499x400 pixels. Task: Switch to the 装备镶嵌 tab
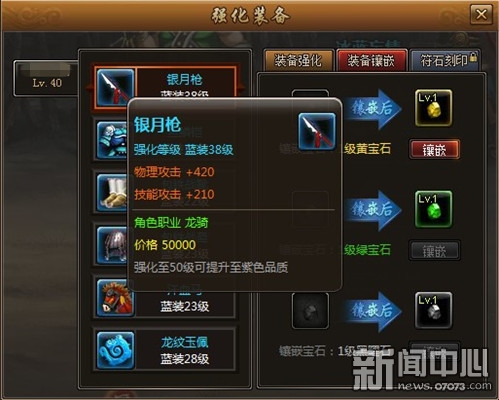372,61
